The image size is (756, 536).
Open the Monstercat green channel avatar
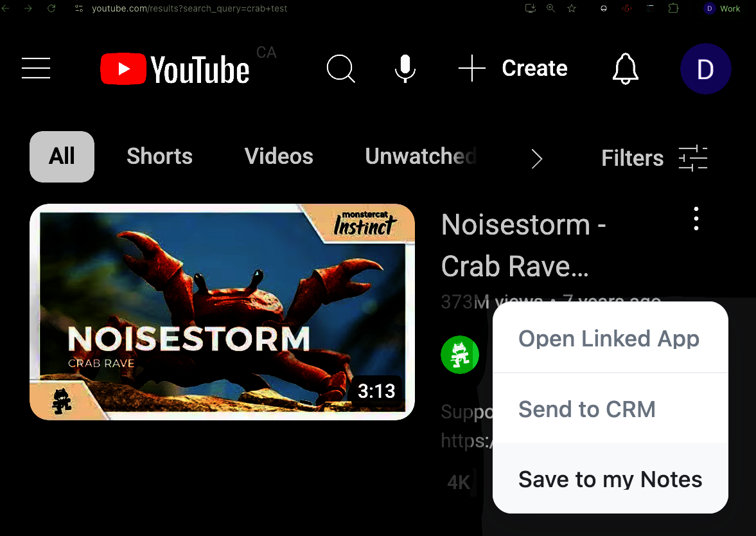pos(460,355)
